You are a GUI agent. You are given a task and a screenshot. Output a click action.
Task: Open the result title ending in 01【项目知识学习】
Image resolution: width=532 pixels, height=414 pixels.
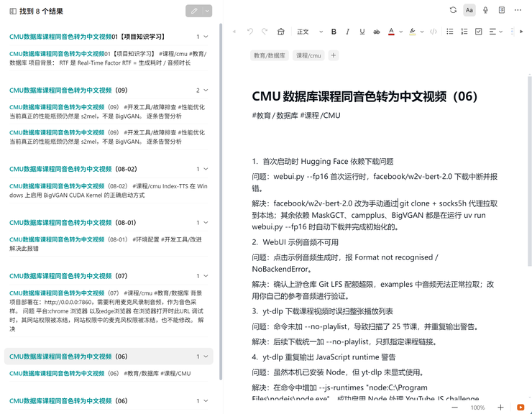tap(87, 37)
